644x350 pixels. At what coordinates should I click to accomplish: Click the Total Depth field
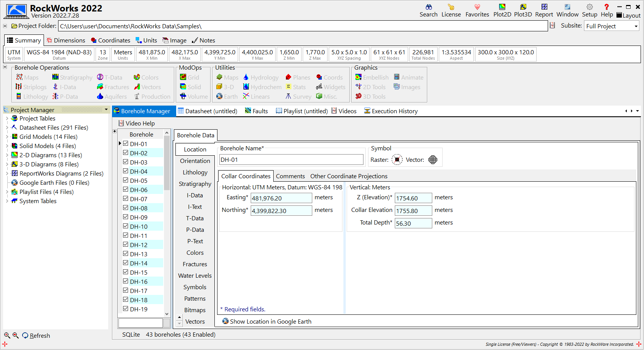click(x=413, y=223)
